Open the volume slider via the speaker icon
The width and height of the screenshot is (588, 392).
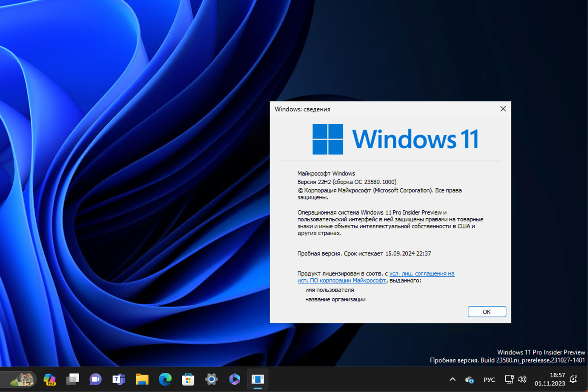(522, 379)
